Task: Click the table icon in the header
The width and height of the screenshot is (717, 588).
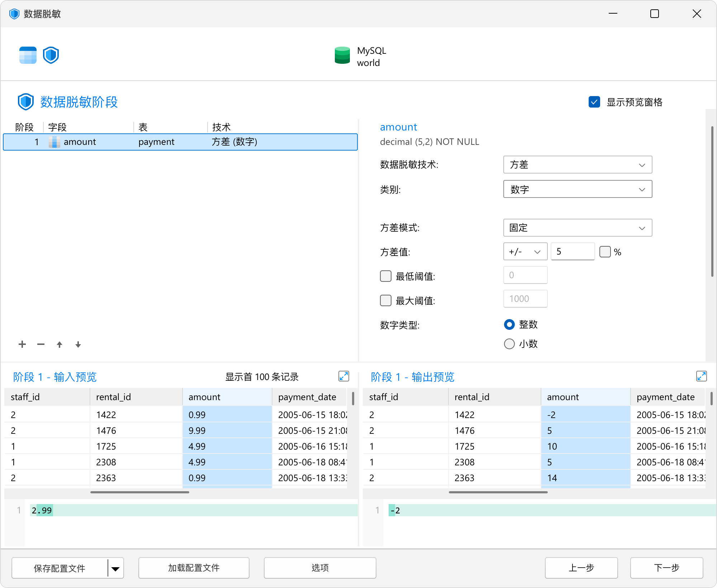Action: tap(28, 55)
